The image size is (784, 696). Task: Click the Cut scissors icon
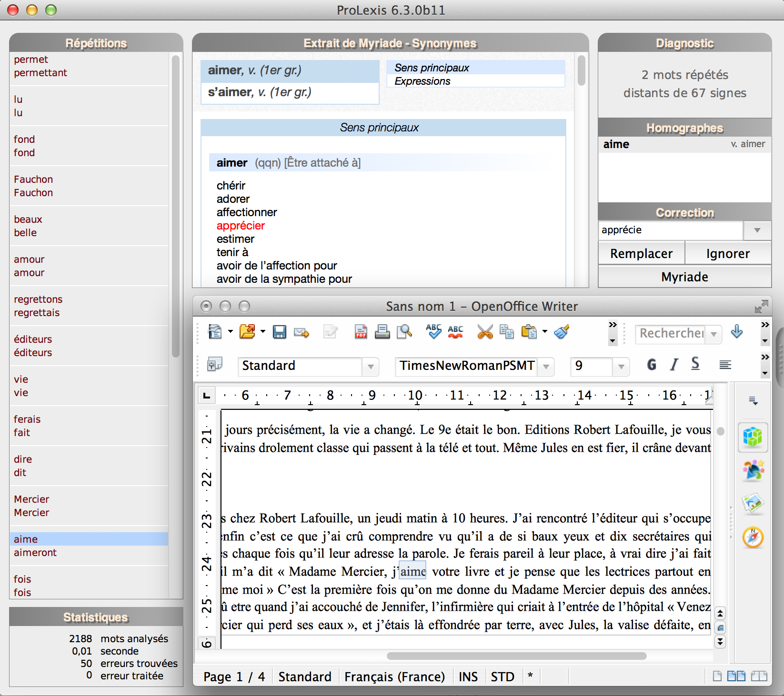point(485,331)
